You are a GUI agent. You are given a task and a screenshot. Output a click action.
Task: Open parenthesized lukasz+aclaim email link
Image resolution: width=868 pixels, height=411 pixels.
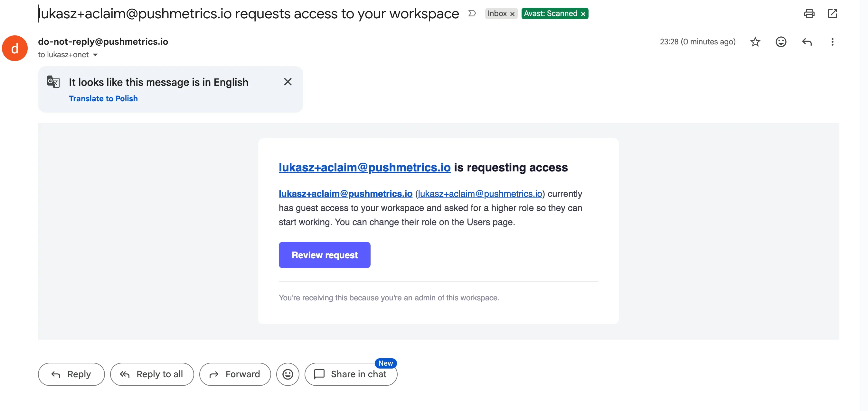point(480,194)
